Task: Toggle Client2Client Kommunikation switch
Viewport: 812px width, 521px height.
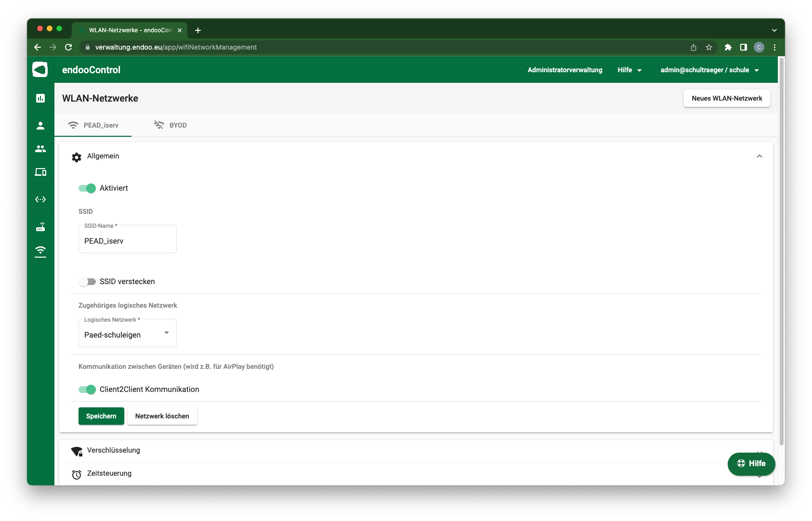Action: coord(87,390)
